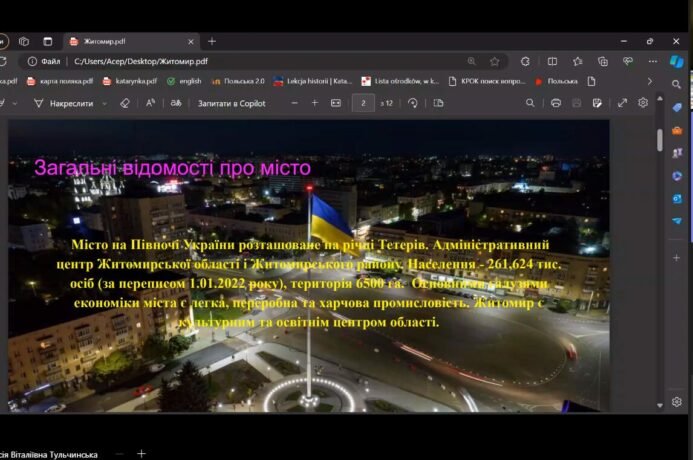Click Запитати в Copilot button
This screenshot has width=693, height=460.
point(231,103)
